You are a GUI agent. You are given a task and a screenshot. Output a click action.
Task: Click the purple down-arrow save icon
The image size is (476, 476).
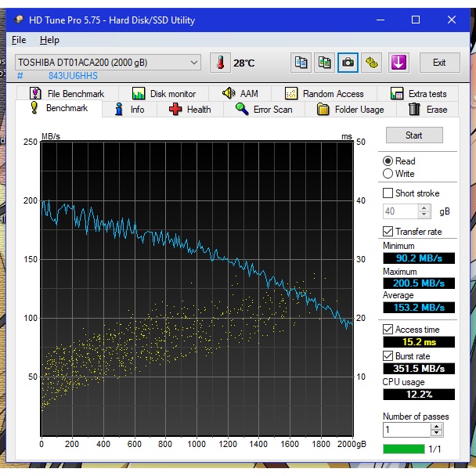[398, 63]
